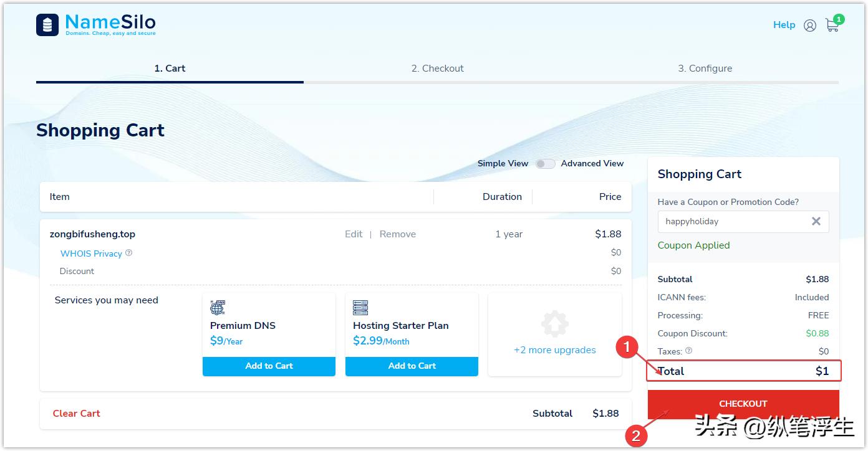
Task: Open the WHOIS Privacy link
Action: pos(91,254)
